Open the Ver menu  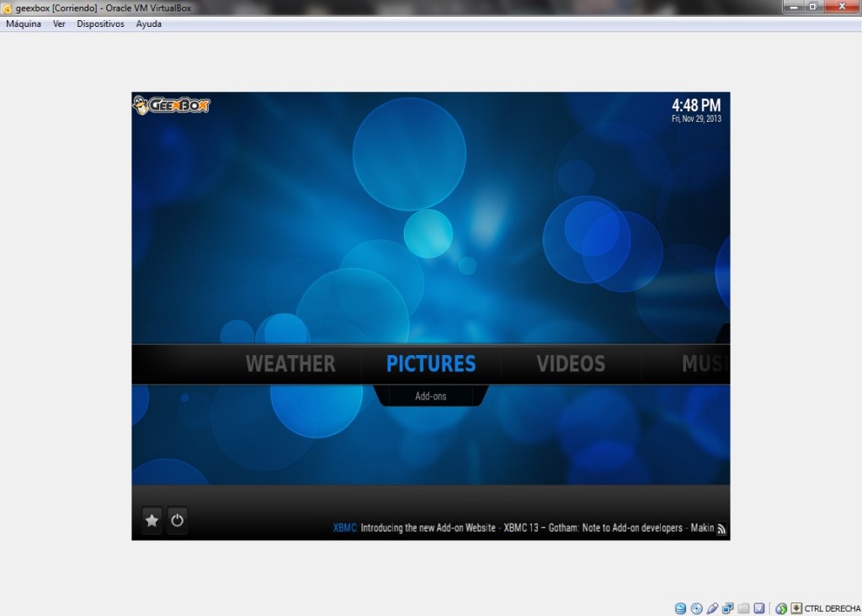[x=59, y=24]
